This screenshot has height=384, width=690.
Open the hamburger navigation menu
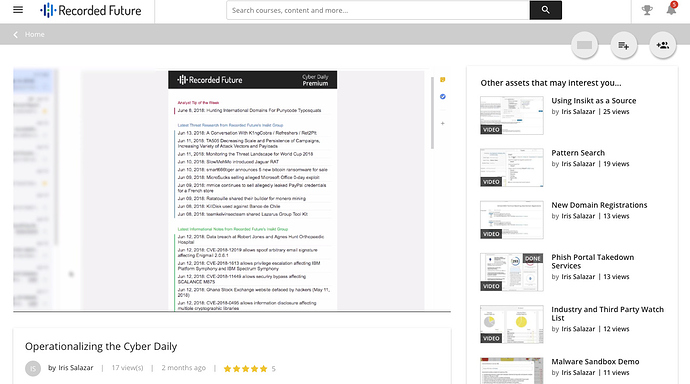pos(18,10)
